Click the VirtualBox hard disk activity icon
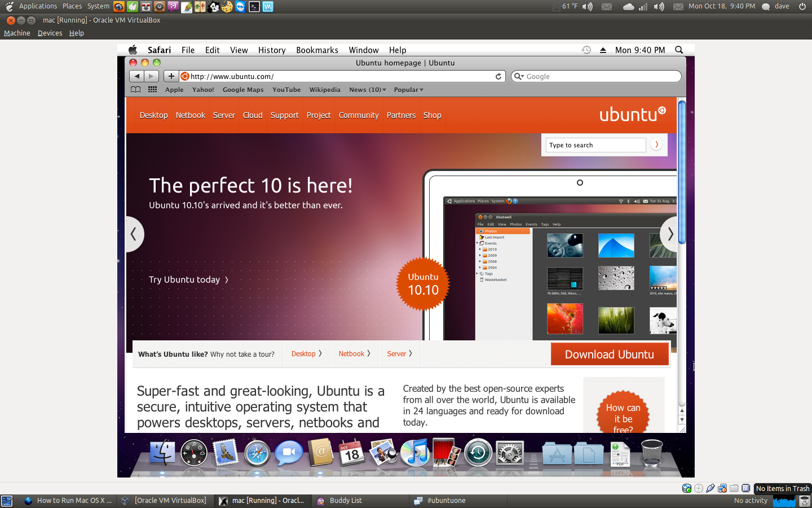This screenshot has width=812, height=508. pyautogui.click(x=687, y=488)
